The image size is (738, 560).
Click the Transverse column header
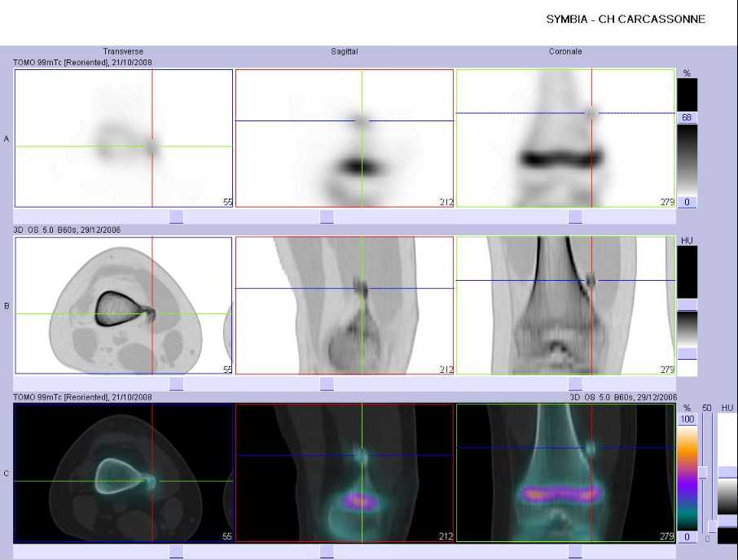pos(123,51)
